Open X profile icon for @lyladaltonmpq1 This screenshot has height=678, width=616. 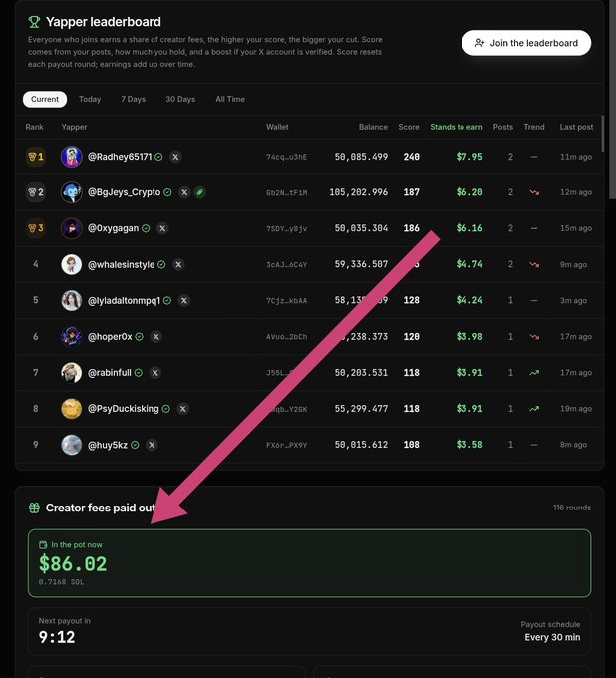point(184,300)
